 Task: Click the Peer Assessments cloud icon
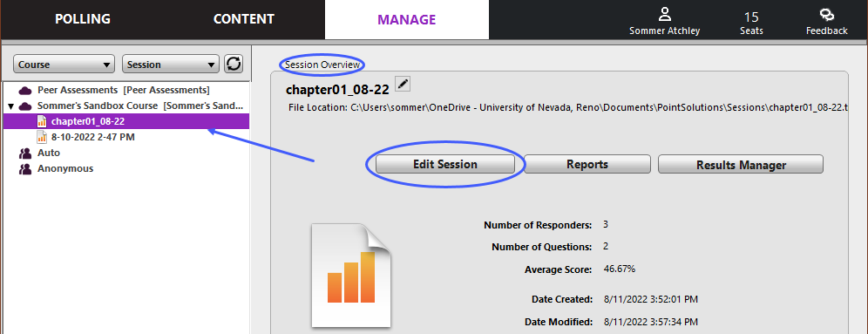click(x=25, y=90)
